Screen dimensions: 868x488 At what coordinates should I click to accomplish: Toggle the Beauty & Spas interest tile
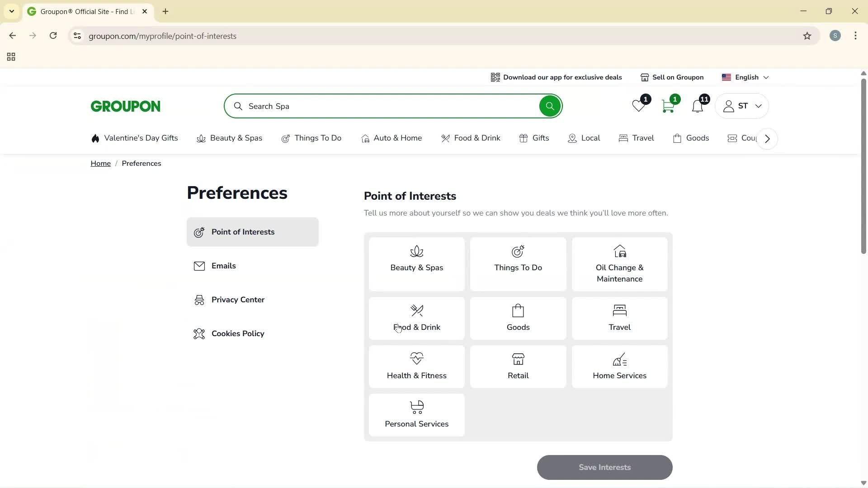(x=416, y=264)
